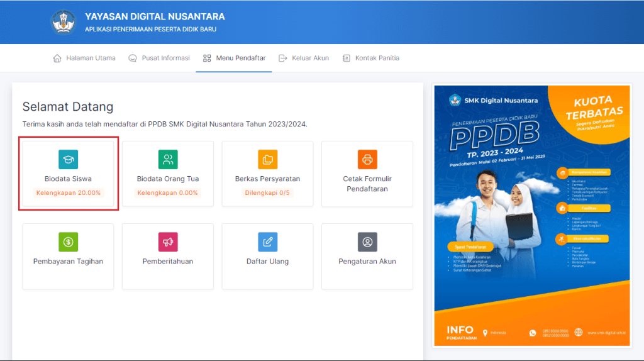Click the Pengaturan Akun user icon
The height and width of the screenshot is (361, 644).
tap(367, 242)
